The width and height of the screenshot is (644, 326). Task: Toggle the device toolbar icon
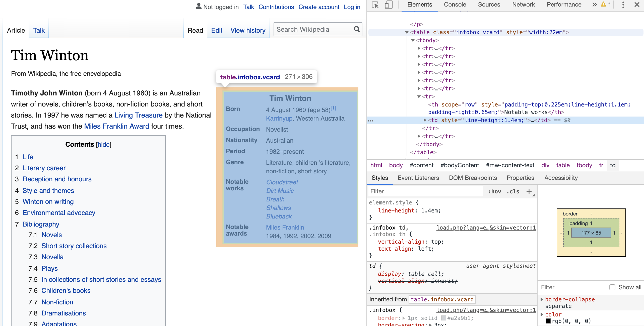point(389,5)
